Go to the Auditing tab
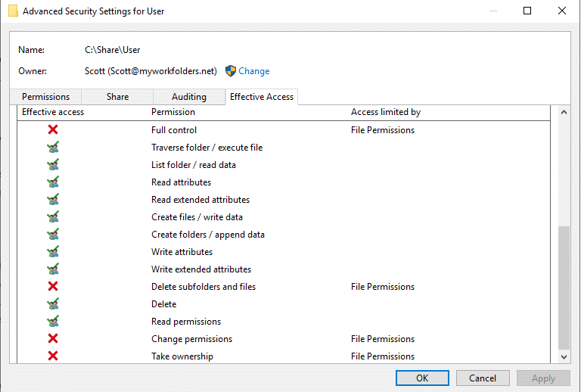 coord(189,97)
